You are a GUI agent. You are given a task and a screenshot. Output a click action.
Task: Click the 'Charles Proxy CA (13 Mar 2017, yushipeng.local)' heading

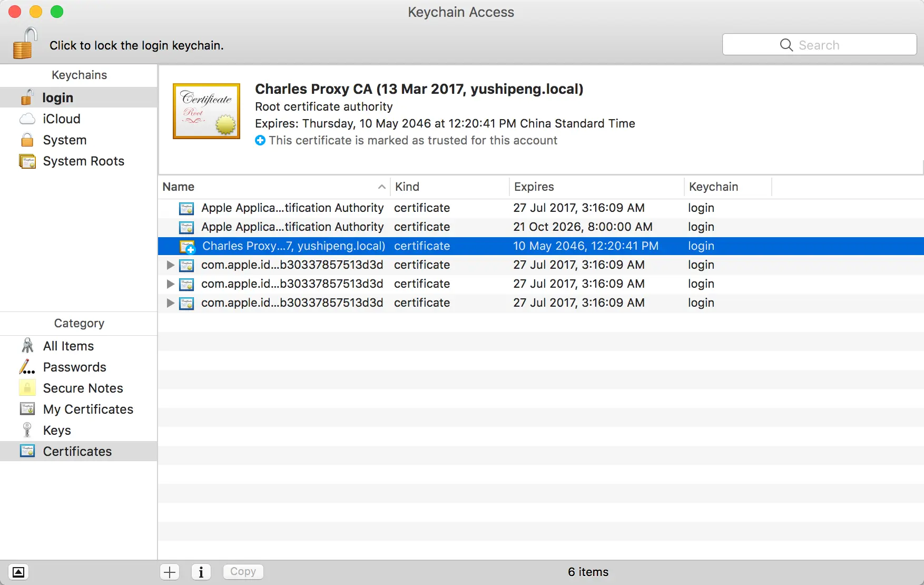[419, 89]
